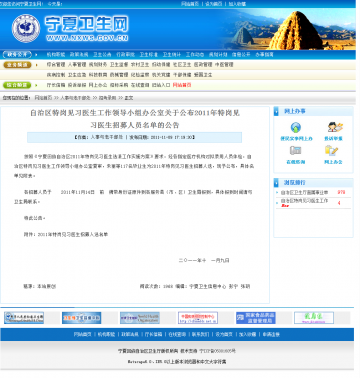Open the 中国疾病预防控制中心 banner
The image size is (360, 378).
coord(198,318)
